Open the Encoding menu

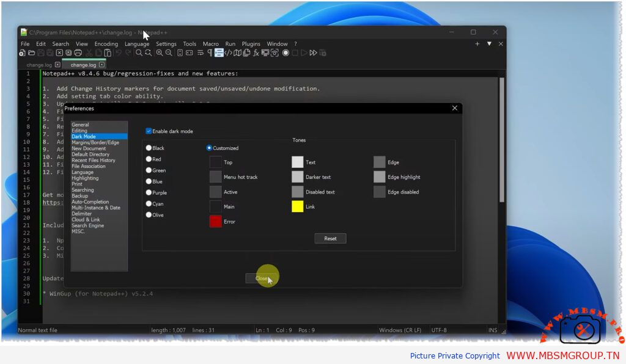point(106,44)
